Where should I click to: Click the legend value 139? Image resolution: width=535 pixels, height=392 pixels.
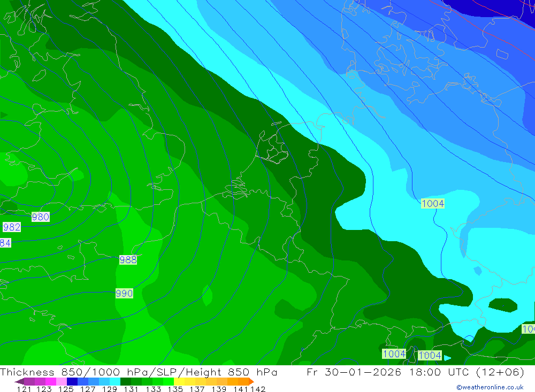click(219, 389)
